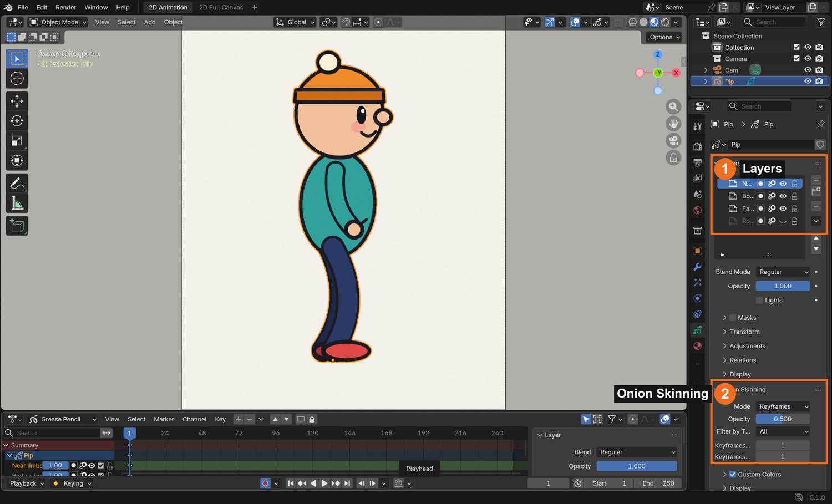
Task: Pick the Measure tool
Action: pyautogui.click(x=17, y=203)
